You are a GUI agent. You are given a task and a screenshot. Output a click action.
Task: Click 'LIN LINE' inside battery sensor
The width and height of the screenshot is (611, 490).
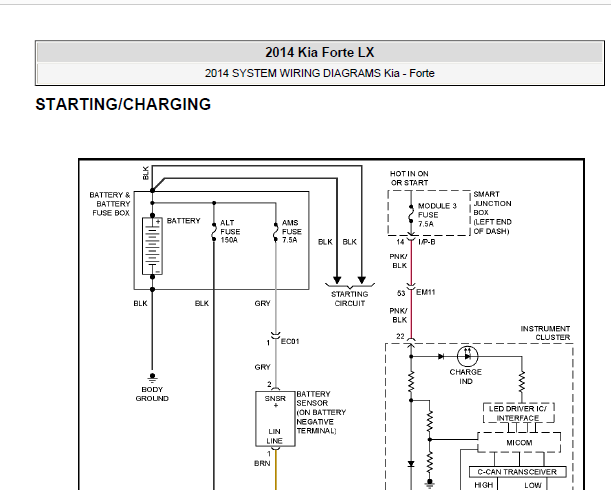(274, 436)
